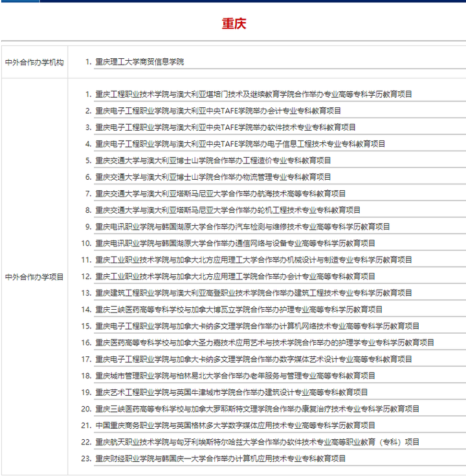Open 重庆艺术工程职业学院 建筑设计专业 link

pyautogui.click(x=231, y=392)
